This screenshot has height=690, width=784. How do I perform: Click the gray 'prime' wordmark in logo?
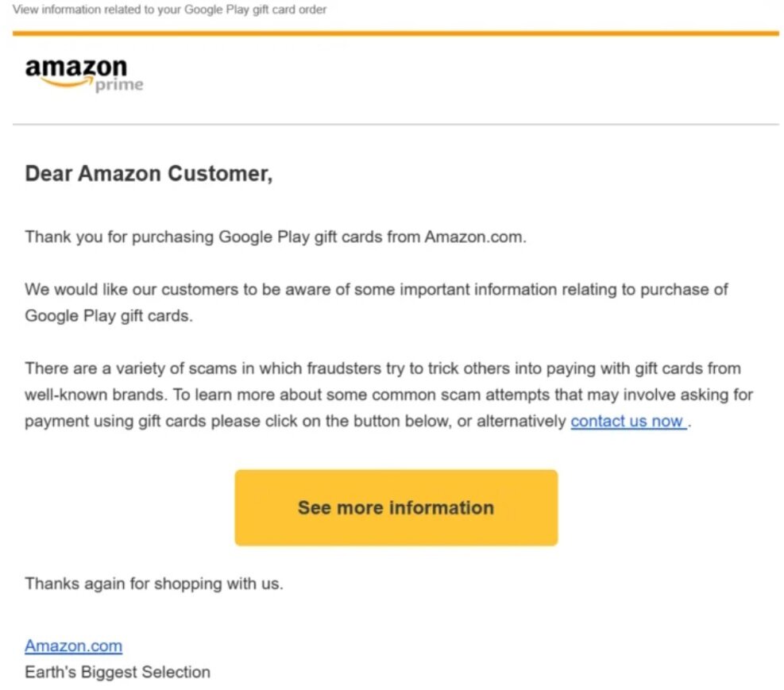pos(119,85)
